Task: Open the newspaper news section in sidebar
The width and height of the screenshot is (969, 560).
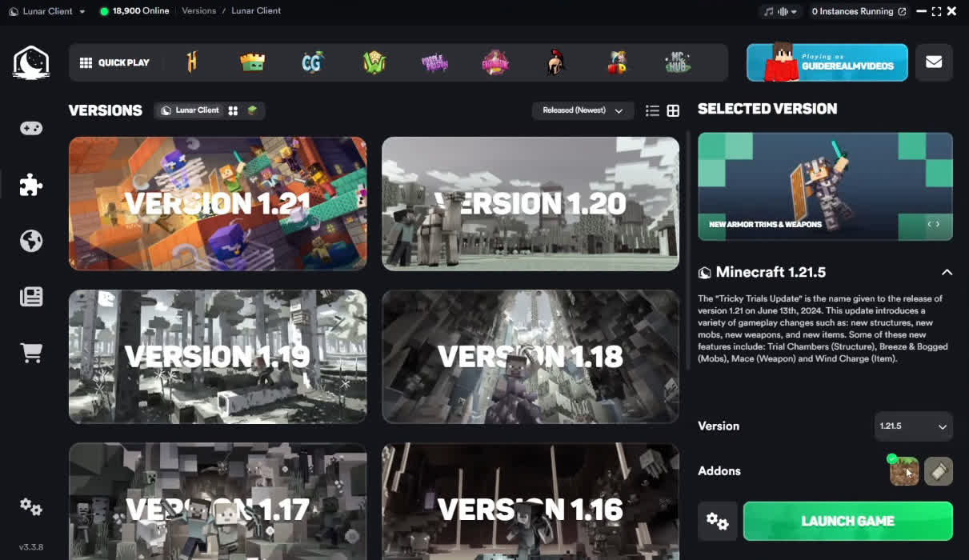Action: point(31,297)
